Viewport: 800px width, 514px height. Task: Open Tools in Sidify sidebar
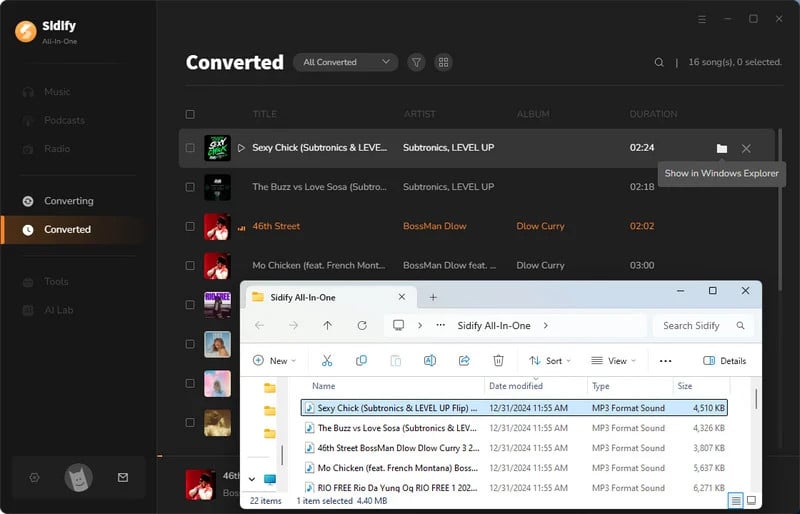(x=56, y=282)
